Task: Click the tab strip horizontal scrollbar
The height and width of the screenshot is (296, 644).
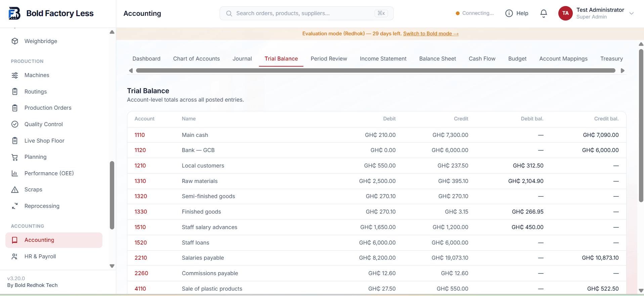Action: [376, 71]
